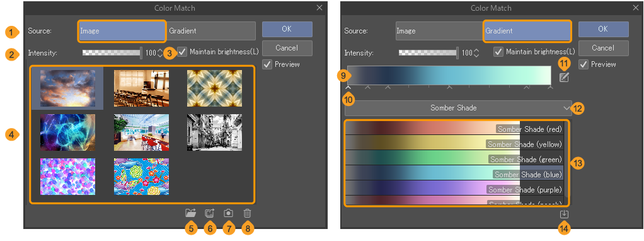Select the Japanese floral pattern thumbnail
This screenshot has height=241, width=644.
click(x=141, y=177)
